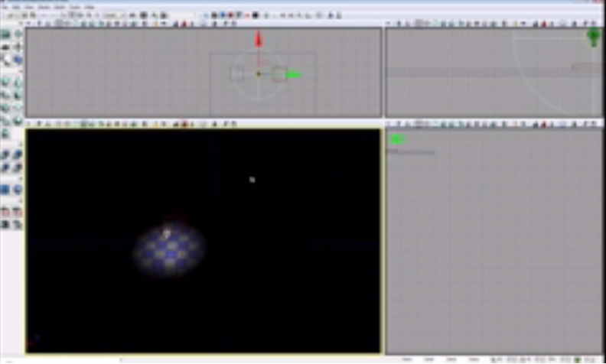
Task: Click the black sphere icon in the main toolbar
Action: (x=255, y=15)
